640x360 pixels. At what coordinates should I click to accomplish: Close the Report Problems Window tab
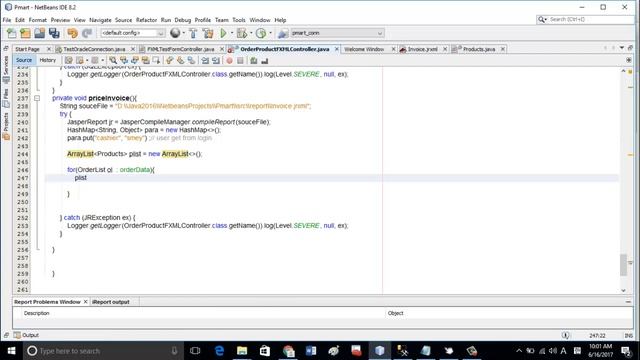coord(85,302)
